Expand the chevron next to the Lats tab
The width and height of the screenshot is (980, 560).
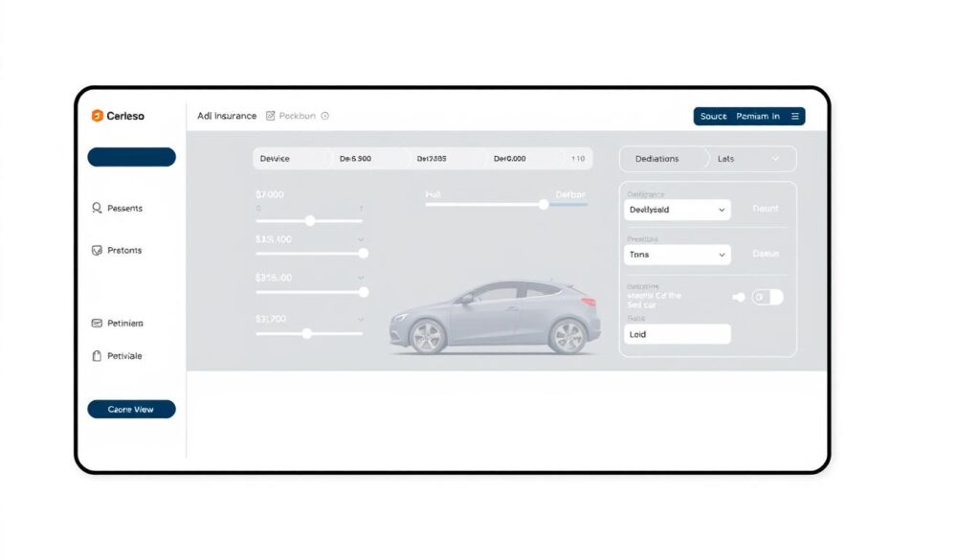(x=775, y=159)
